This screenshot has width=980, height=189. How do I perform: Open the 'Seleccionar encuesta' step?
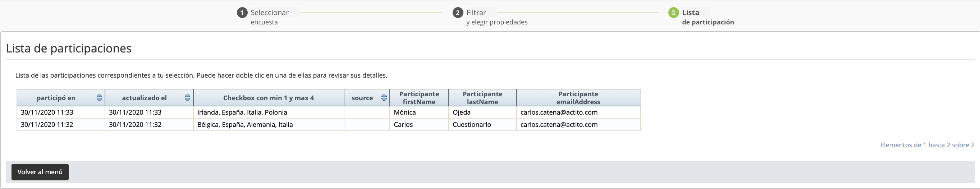[x=269, y=17]
